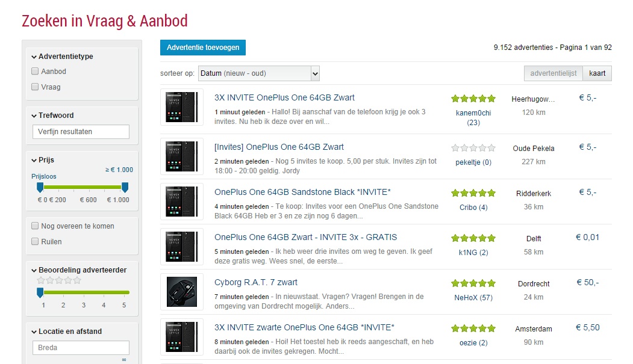The height and width of the screenshot is (364, 633).
Task: Open thumbnail of INVITE 3x - GRATIS listing
Action: [x=182, y=247]
